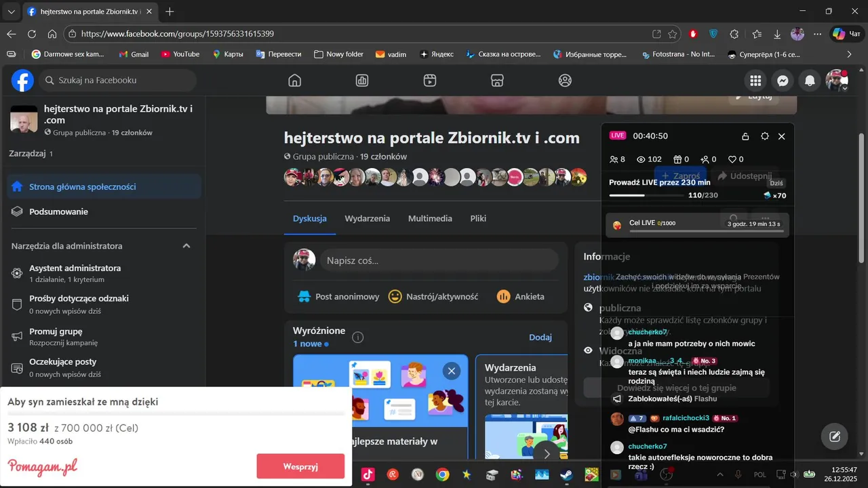Image resolution: width=868 pixels, height=488 pixels.
Task: Dismiss the Wyróżnione info card X
Action: [451, 371]
